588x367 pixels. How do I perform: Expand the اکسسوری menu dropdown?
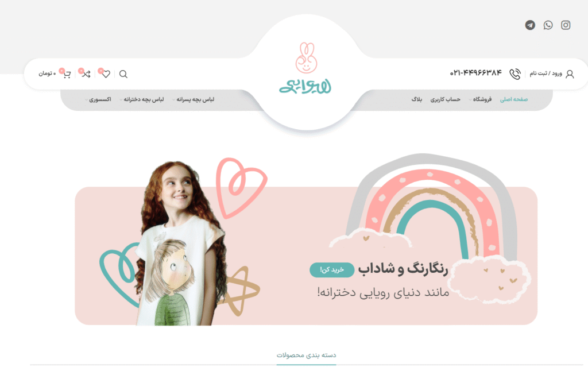98,99
